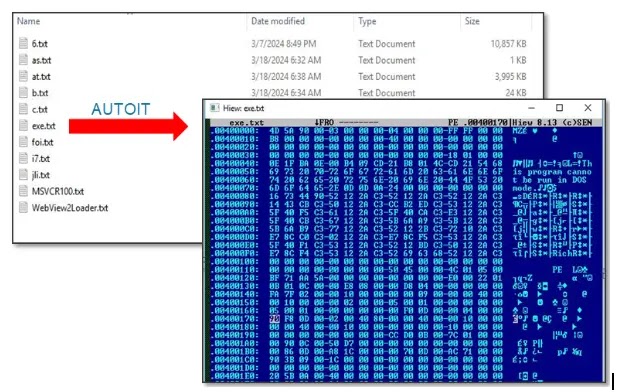Minimize the Hiew window
The height and width of the screenshot is (392, 620).
tap(531, 108)
